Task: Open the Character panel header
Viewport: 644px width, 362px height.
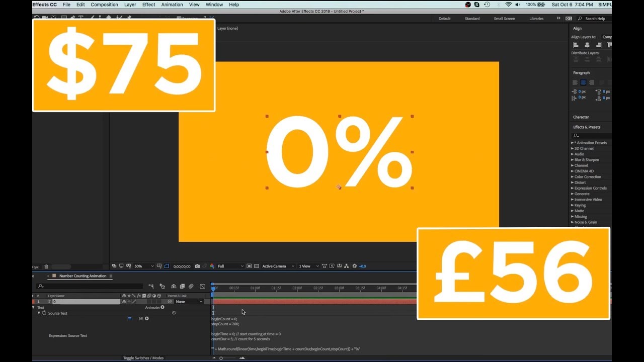Action: pos(581,117)
